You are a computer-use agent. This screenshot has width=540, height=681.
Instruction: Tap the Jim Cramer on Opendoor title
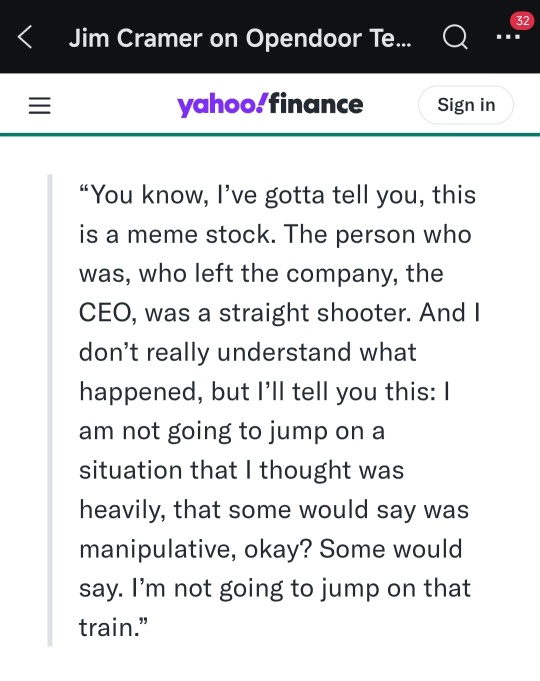240,38
